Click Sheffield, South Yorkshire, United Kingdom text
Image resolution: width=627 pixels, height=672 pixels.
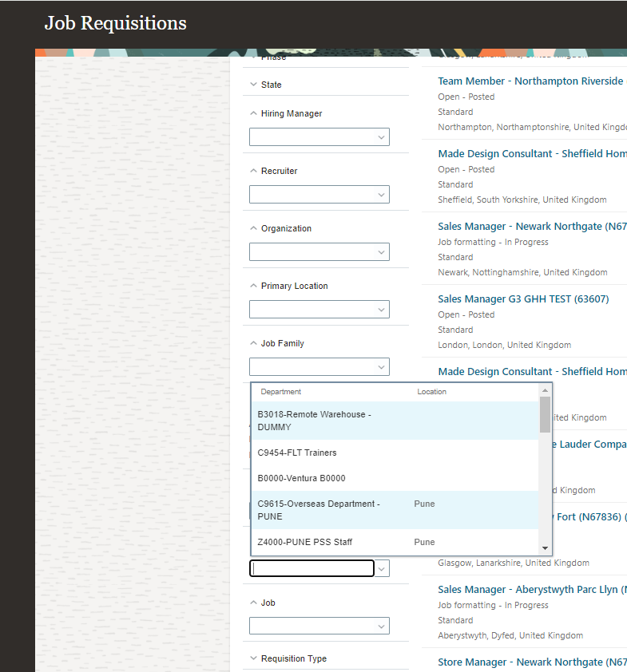coord(522,200)
